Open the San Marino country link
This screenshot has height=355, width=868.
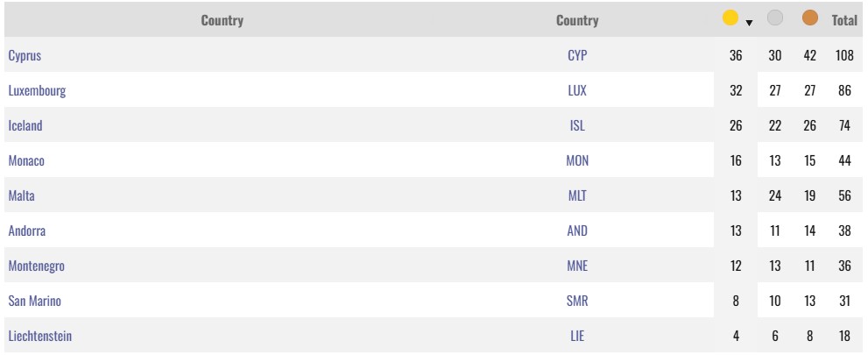35,301
